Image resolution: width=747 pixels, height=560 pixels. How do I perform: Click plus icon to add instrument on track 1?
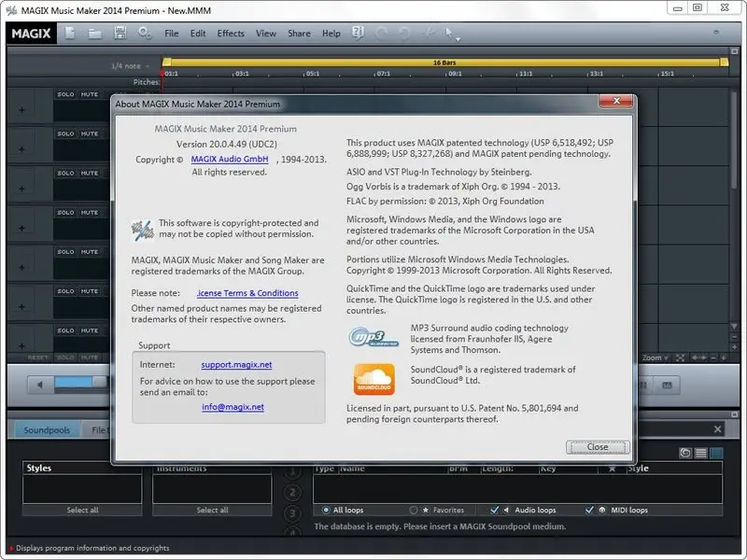(x=21, y=110)
